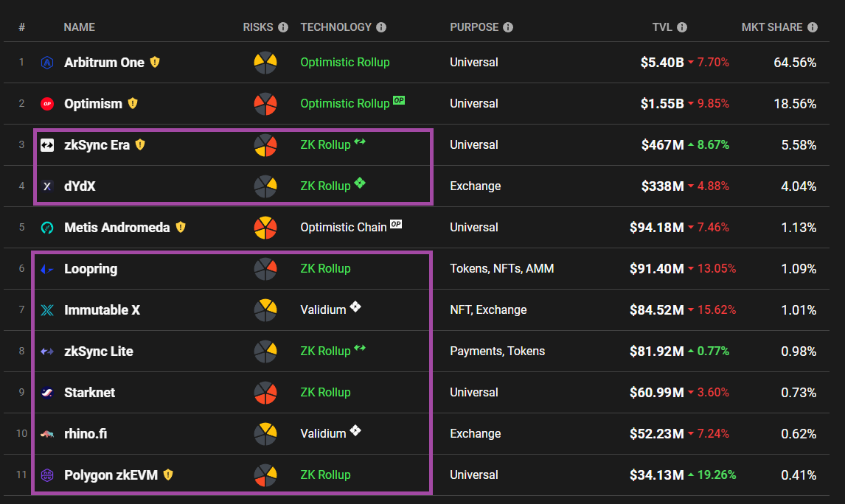The image size is (845, 504).
Task: Click the NAME column header
Action: pos(79,27)
